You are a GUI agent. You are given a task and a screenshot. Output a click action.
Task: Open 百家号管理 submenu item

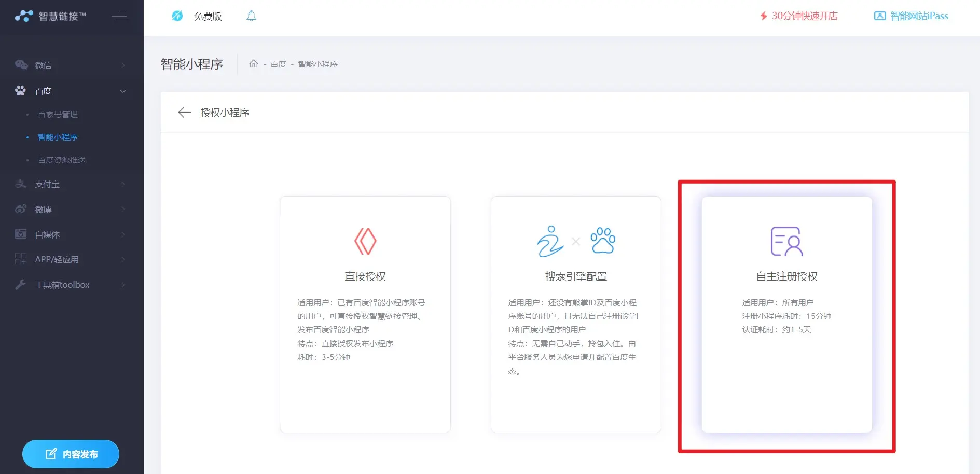58,114
